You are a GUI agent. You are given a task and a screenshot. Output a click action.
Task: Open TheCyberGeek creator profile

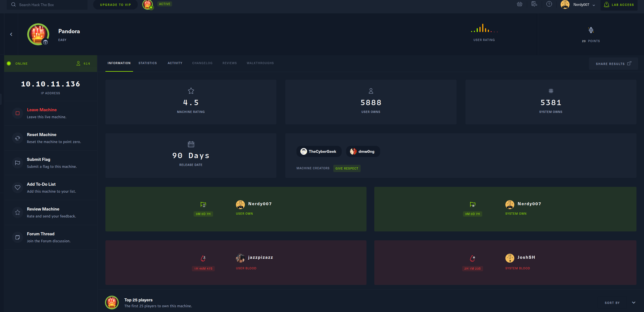pyautogui.click(x=319, y=151)
